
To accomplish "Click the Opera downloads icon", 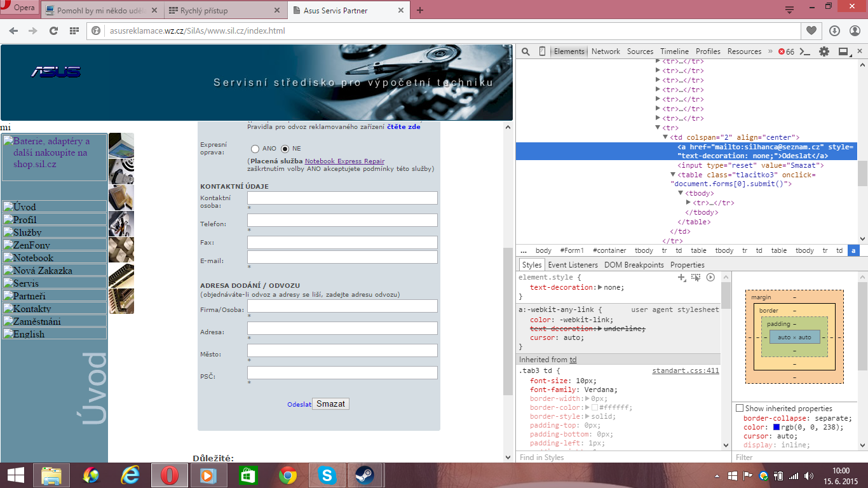I will (x=834, y=30).
